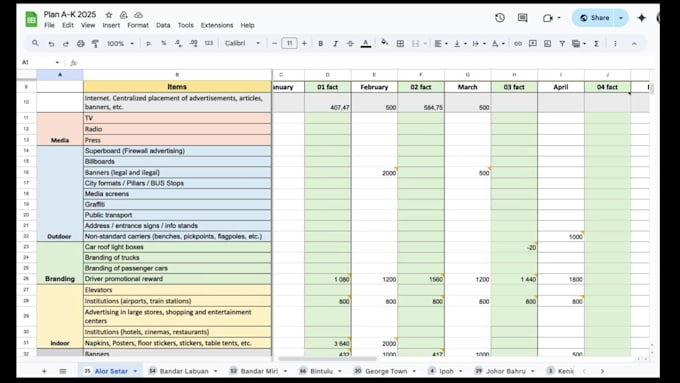Toggle italic formatting
The width and height of the screenshot is (680, 383).
[335, 43]
